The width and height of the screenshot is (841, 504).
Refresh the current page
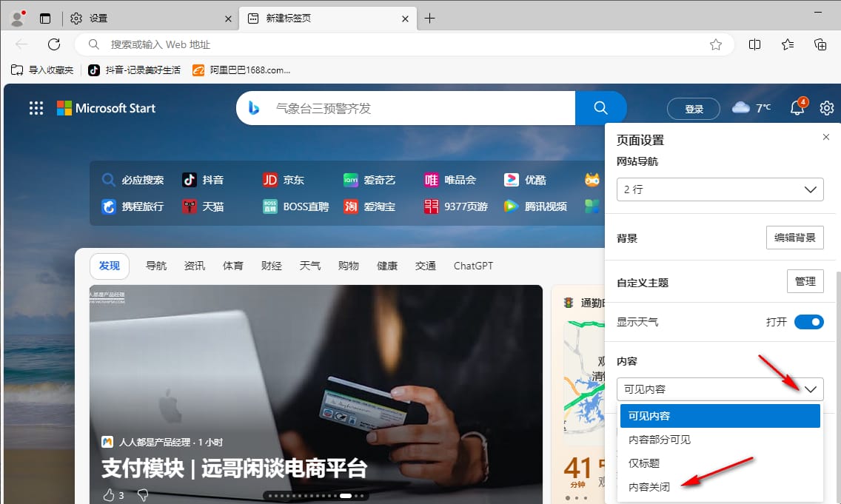pyautogui.click(x=53, y=44)
